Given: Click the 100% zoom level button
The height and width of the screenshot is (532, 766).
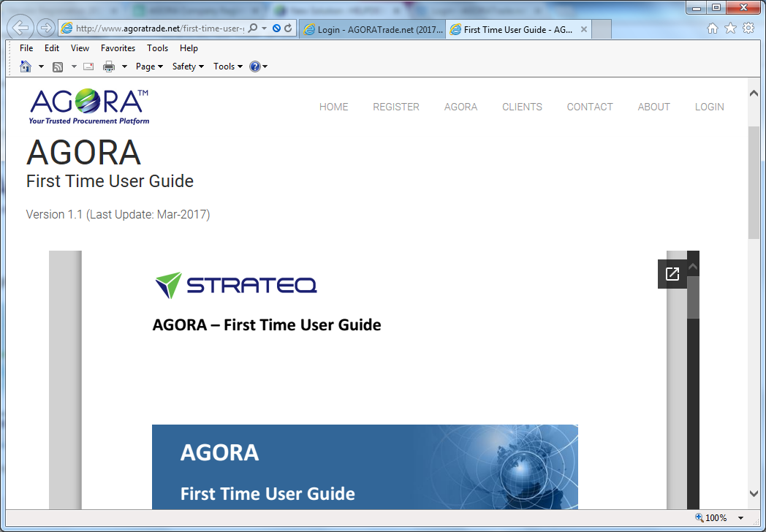Looking at the screenshot, I should [712, 518].
